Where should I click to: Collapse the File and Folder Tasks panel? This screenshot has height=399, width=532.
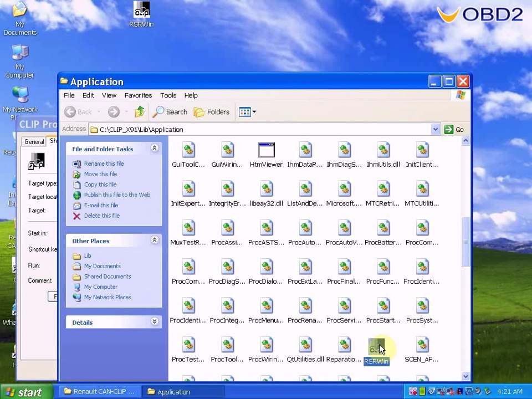click(155, 148)
